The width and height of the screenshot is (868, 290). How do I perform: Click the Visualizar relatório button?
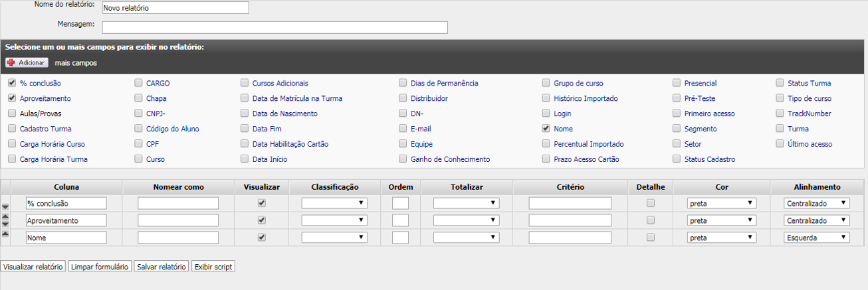click(33, 267)
